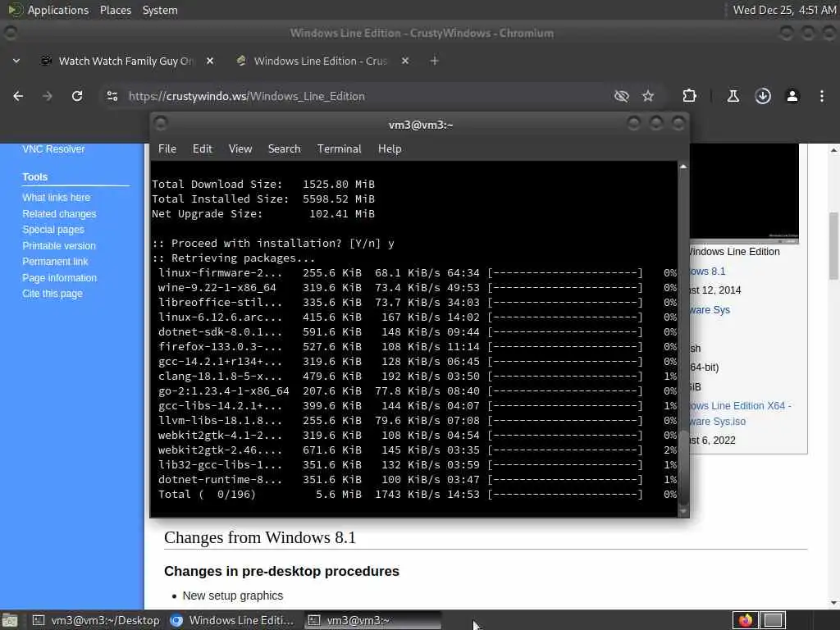Click the Tools sidebar heading
The width and height of the screenshot is (840, 630).
[34, 177]
